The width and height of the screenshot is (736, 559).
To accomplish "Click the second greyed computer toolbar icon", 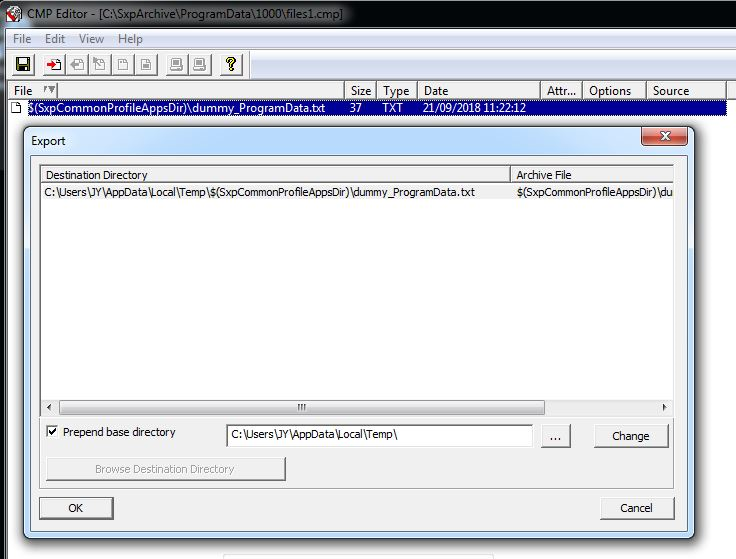I will point(200,64).
